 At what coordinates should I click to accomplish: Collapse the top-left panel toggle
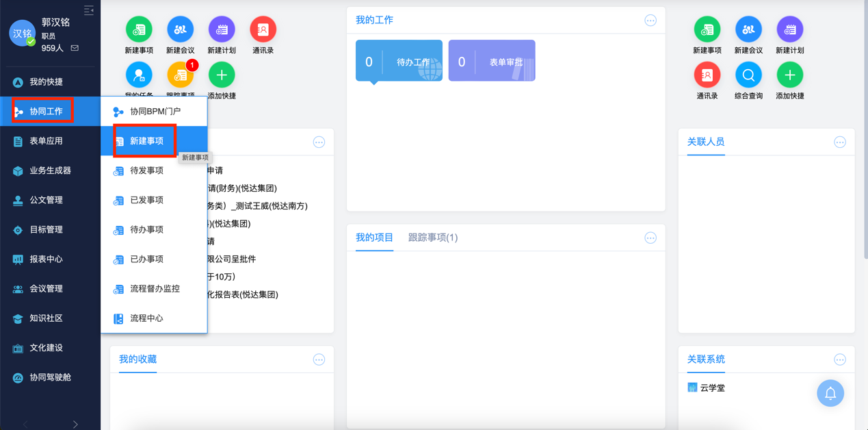point(88,10)
